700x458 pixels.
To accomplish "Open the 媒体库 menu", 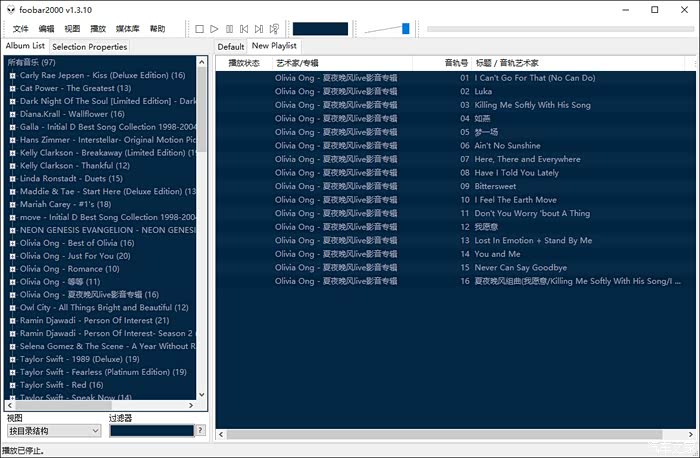I will (x=128, y=29).
